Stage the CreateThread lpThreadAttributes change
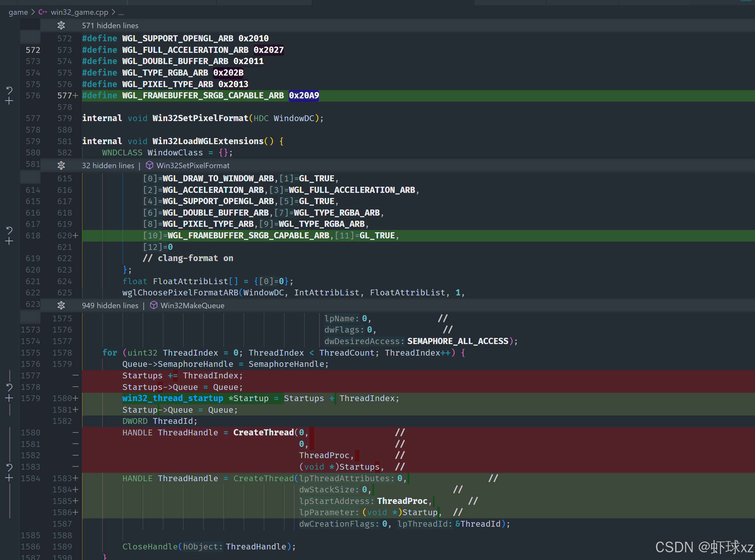The height and width of the screenshot is (560, 755). [9, 478]
